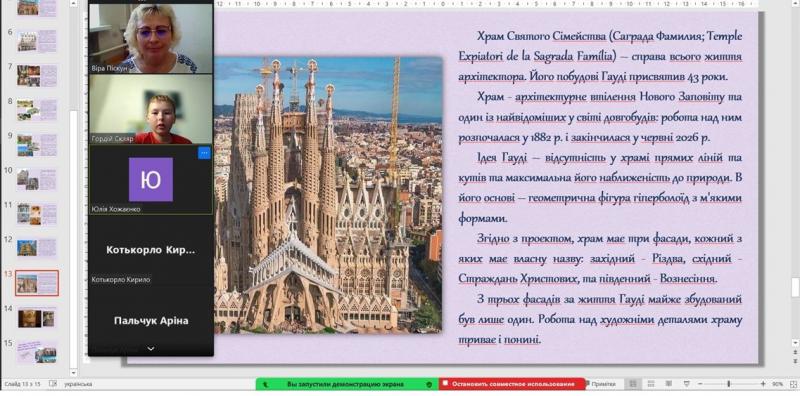Open spelling check icon in status bar
Image resolution: width=800 pixels, height=396 pixels.
click(53, 384)
